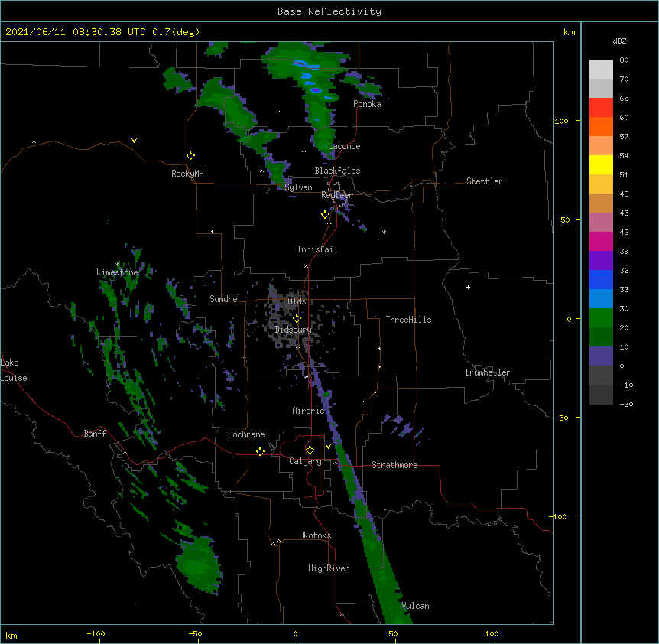Click the Base_Reflectivity title
This screenshot has width=659, height=644.
point(329,11)
